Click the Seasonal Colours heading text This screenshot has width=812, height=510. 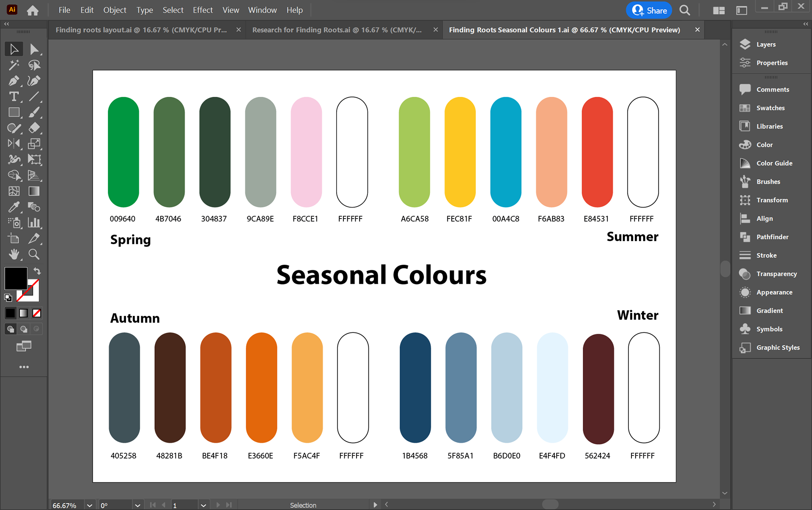click(x=381, y=275)
